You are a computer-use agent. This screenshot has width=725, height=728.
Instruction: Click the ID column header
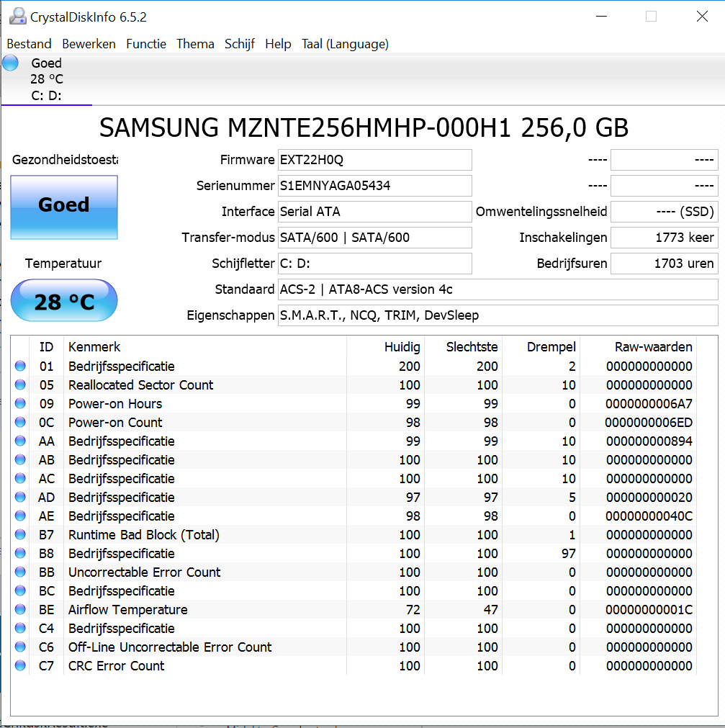[46, 347]
